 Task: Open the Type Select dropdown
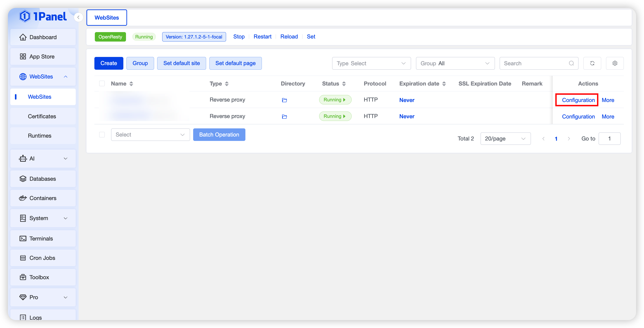[371, 63]
